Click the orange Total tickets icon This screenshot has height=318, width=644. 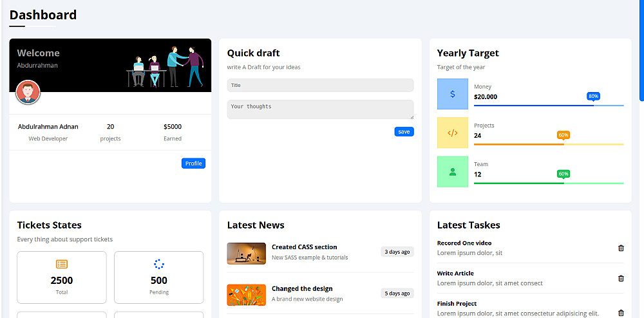click(x=62, y=264)
